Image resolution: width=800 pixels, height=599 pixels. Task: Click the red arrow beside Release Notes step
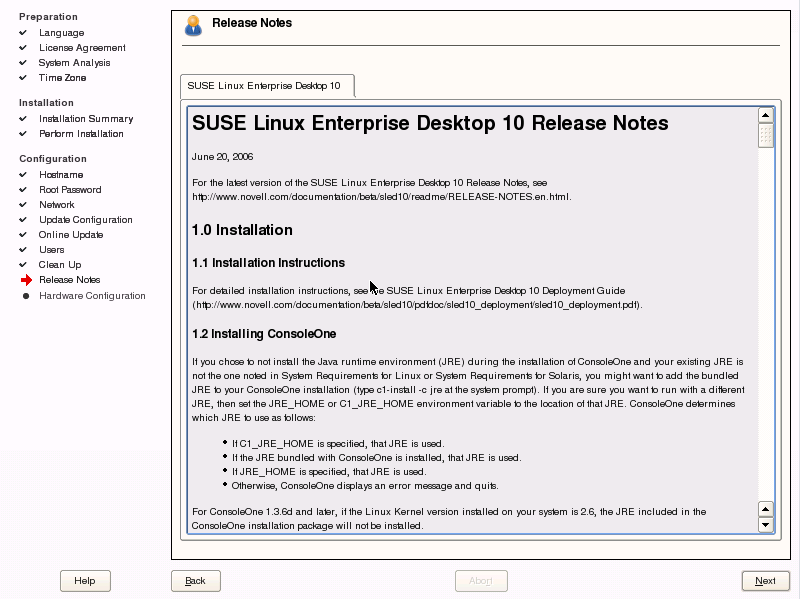27,280
